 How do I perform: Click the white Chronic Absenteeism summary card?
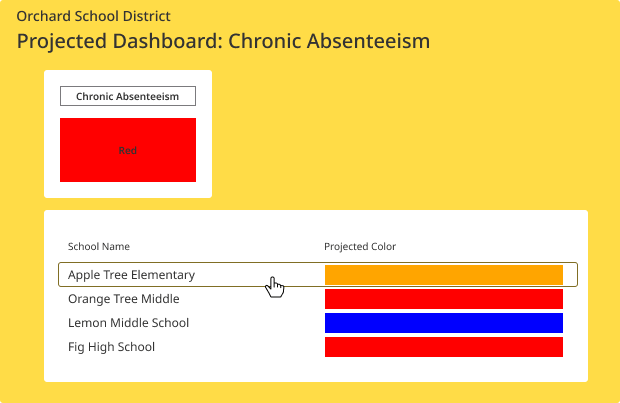[x=128, y=134]
